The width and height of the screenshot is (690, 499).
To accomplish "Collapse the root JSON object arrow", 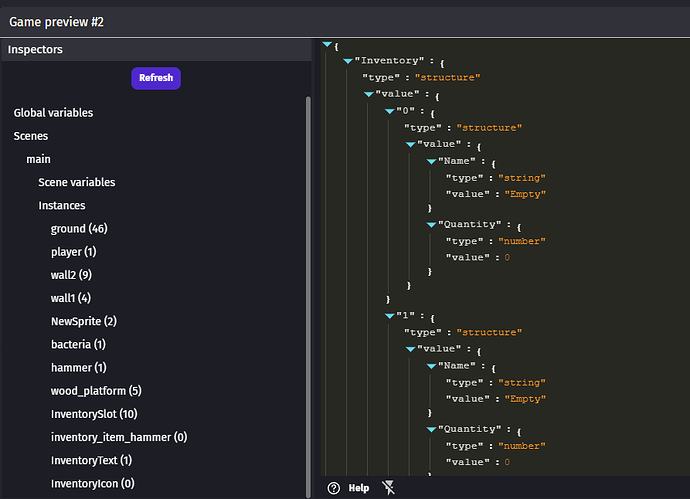I will (327, 45).
